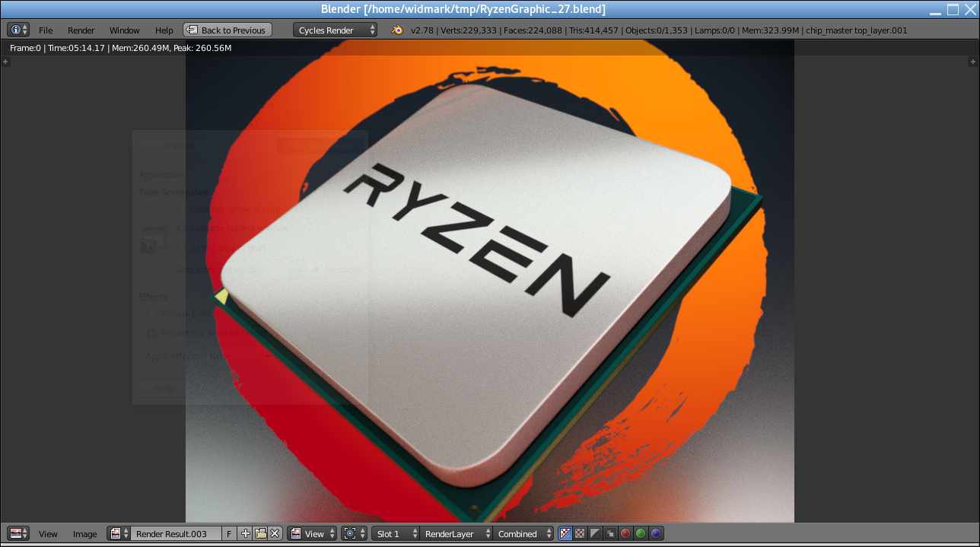Open the File menu
Screen dimensions: 980x547
coord(46,30)
